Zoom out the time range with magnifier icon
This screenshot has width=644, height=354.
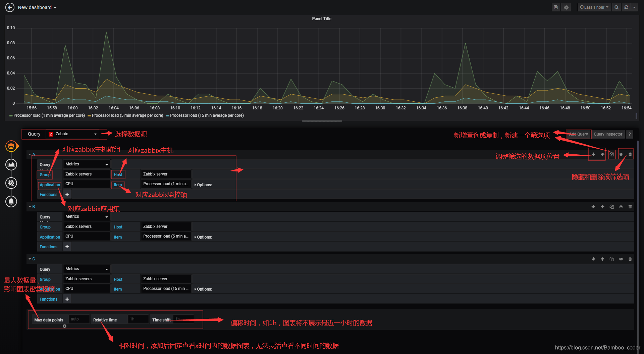point(616,7)
